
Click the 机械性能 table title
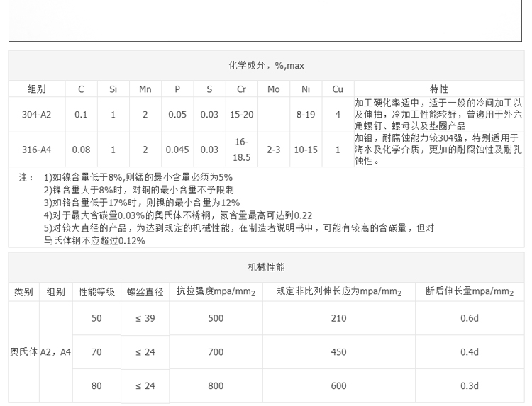266,267
